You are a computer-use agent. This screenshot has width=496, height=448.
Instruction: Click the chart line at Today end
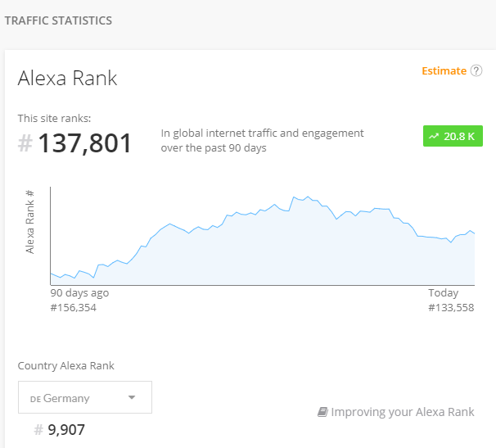coord(474,233)
